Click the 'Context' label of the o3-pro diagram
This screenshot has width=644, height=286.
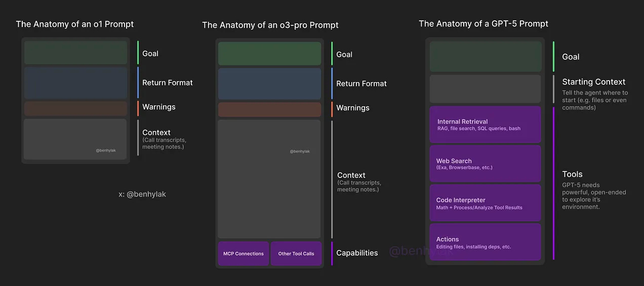351,175
